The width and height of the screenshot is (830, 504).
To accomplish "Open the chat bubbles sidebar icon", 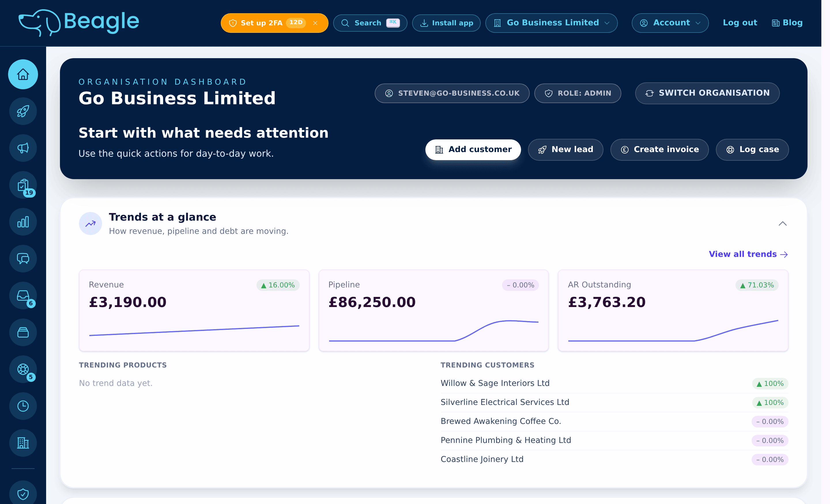I will [23, 259].
